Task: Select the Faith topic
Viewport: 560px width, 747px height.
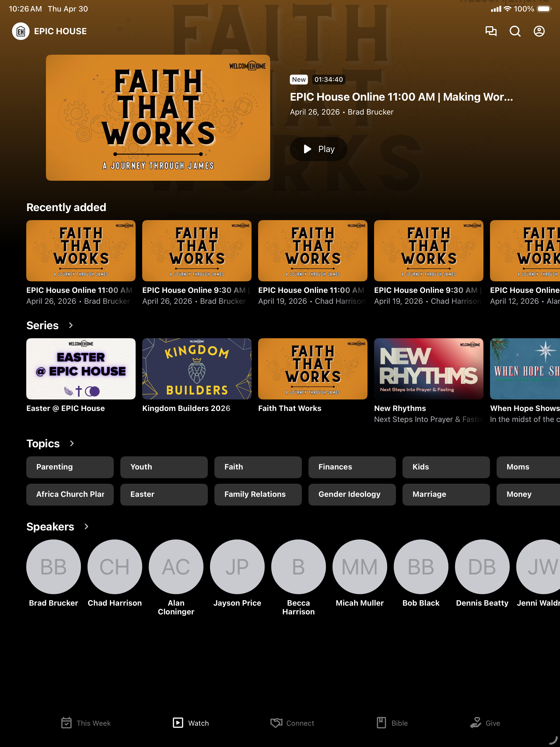Action: coord(258,467)
